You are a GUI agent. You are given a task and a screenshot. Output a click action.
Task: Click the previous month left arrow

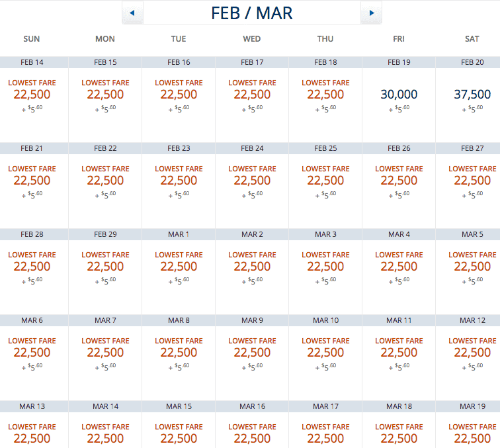[132, 13]
